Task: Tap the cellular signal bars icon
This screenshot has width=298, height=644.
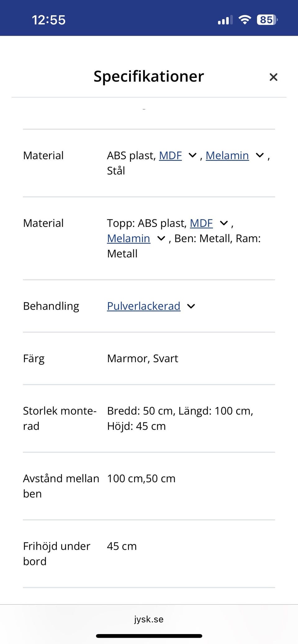Action: [x=225, y=20]
